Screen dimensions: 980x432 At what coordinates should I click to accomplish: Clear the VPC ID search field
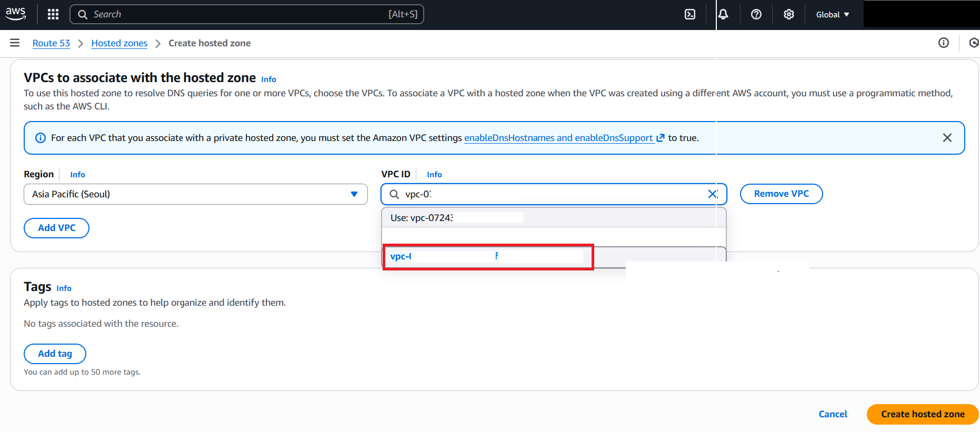(x=713, y=194)
